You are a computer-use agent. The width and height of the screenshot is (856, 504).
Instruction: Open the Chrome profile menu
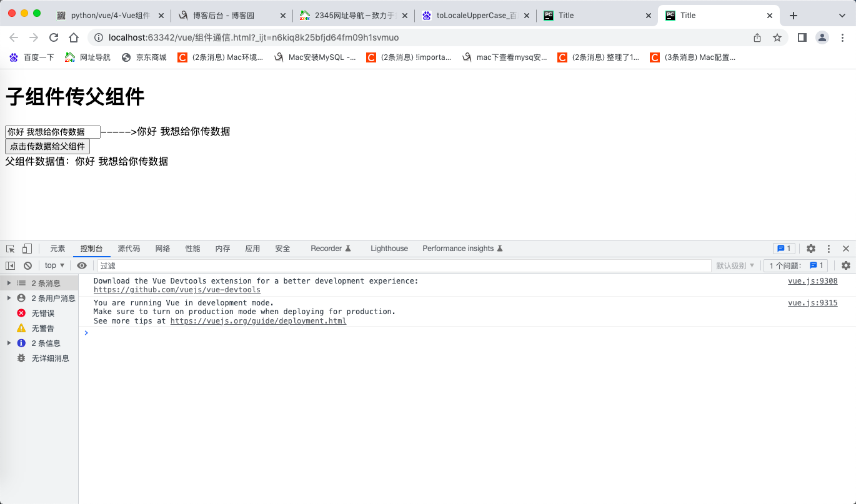point(822,37)
